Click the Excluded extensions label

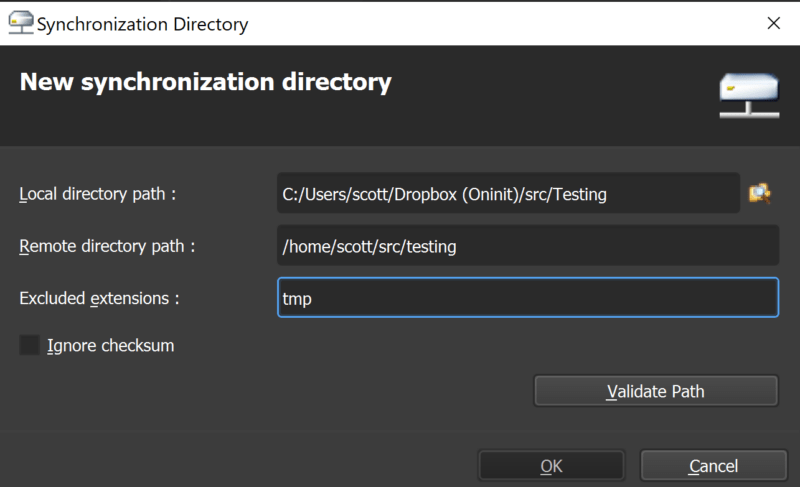99,298
